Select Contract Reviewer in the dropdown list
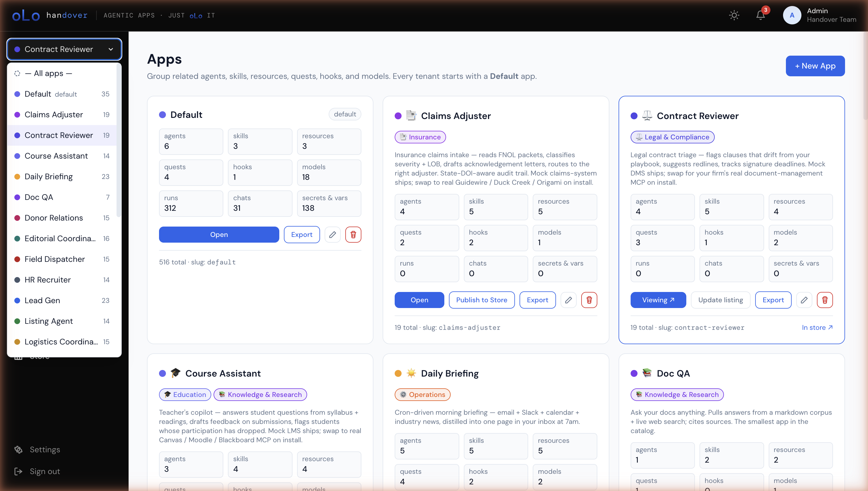868x491 pixels. click(62, 135)
